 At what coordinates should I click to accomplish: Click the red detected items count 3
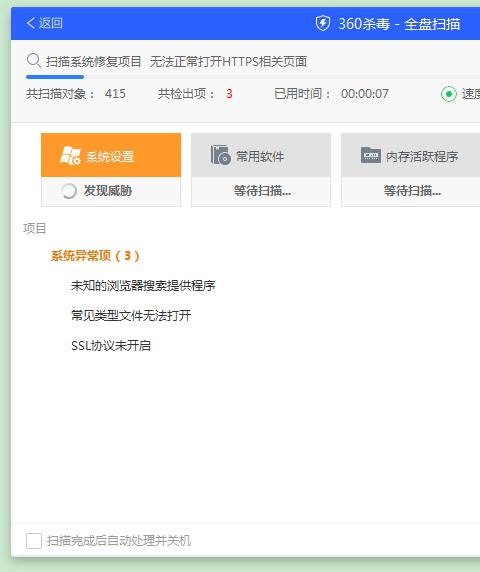click(x=229, y=94)
